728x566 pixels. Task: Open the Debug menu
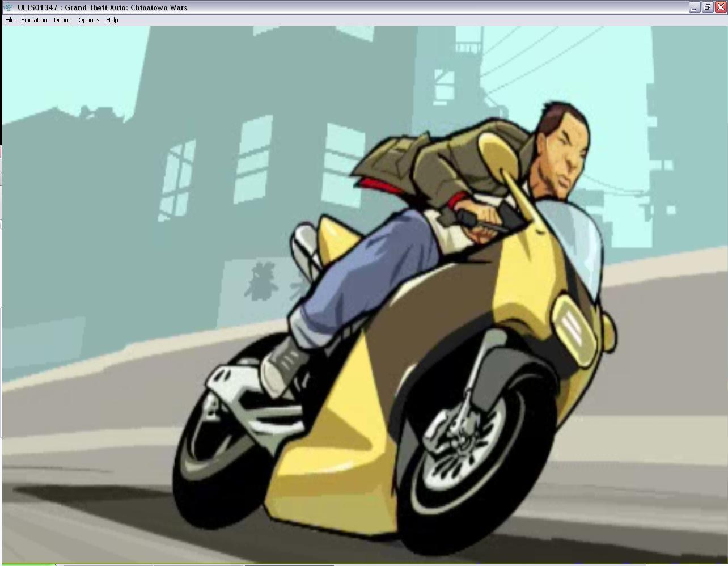coord(62,20)
